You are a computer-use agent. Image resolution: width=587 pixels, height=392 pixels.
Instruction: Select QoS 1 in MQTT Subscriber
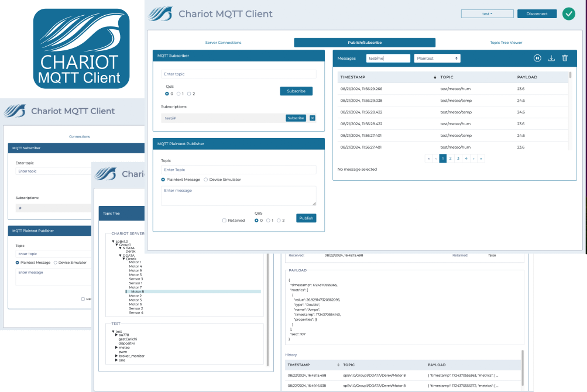[x=178, y=94]
